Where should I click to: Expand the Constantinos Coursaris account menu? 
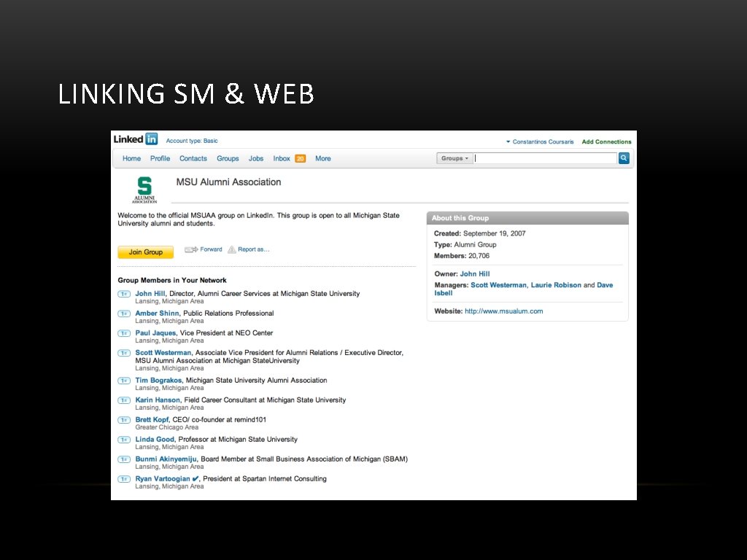[x=540, y=142]
